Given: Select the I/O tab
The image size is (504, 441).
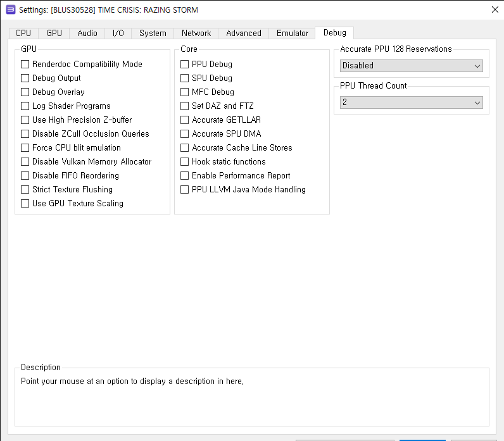Looking at the screenshot, I should tap(118, 33).
